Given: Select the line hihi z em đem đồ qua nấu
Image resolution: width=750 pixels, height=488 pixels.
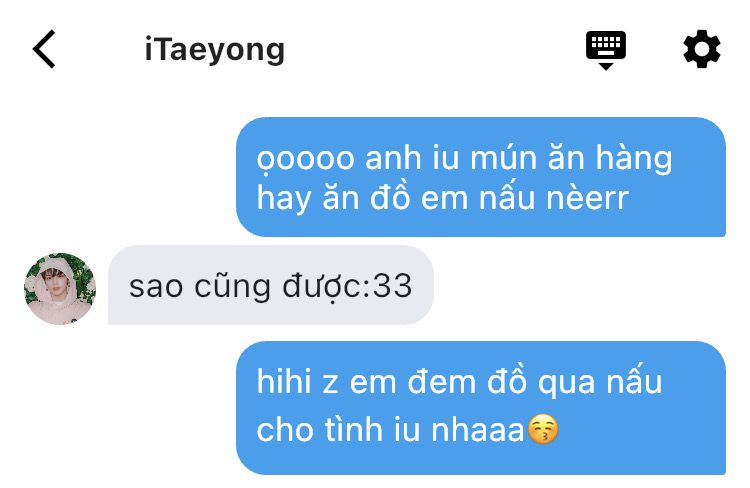Looking at the screenshot, I should point(460,383).
